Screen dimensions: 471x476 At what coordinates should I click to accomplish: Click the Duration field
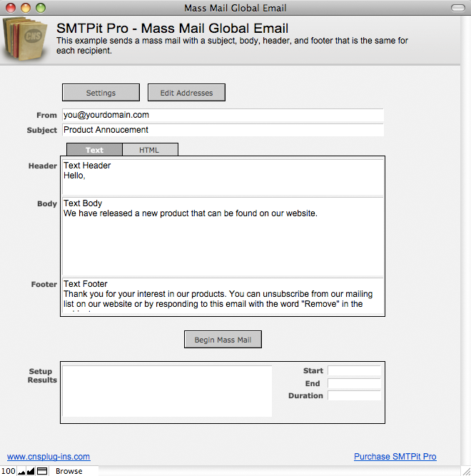point(354,395)
